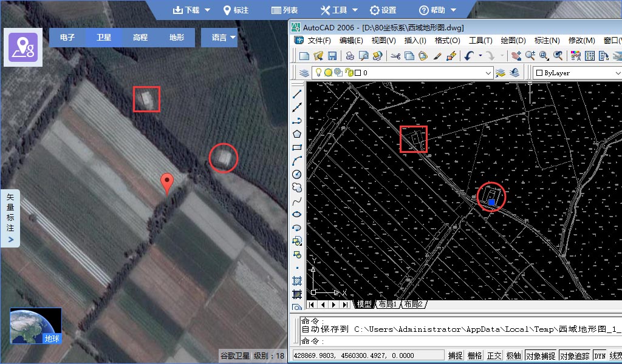Switch to the 布局1 layout tab
Viewport: 622px width, 364px height.
click(x=388, y=304)
